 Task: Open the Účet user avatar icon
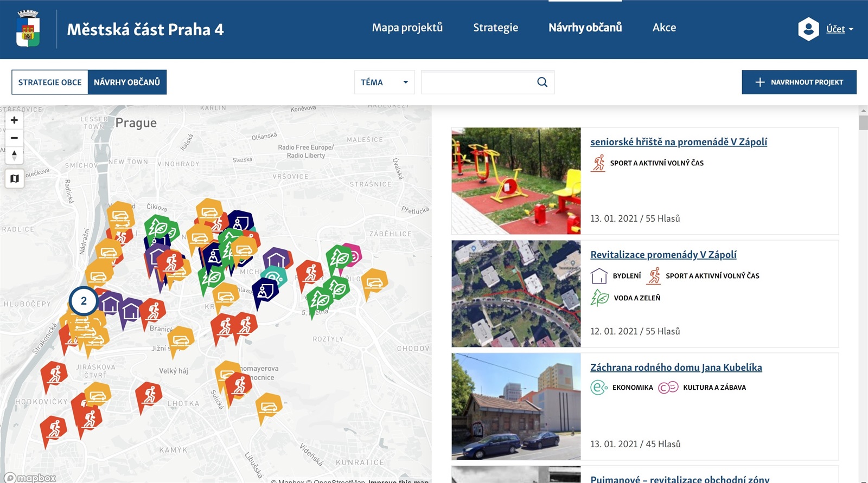coord(808,29)
